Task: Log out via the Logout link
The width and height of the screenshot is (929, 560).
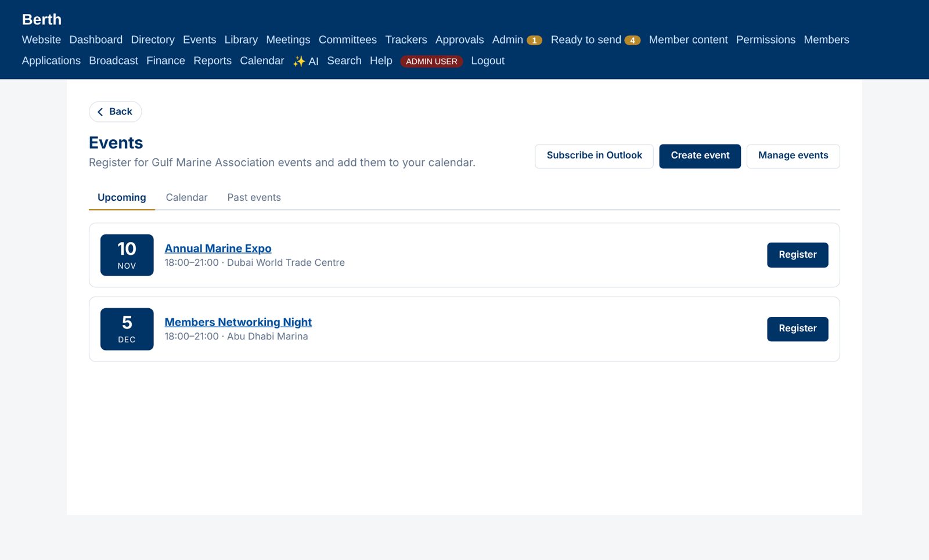Action: tap(488, 60)
